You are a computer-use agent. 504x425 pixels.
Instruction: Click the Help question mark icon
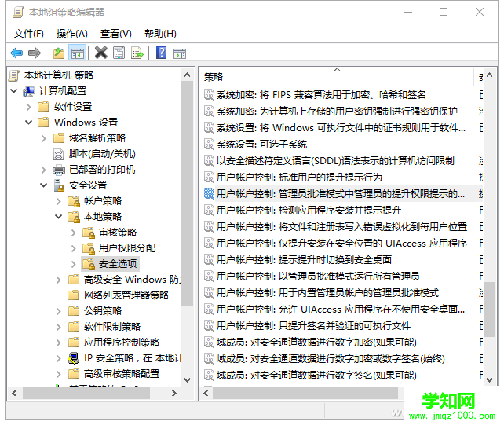tap(161, 53)
